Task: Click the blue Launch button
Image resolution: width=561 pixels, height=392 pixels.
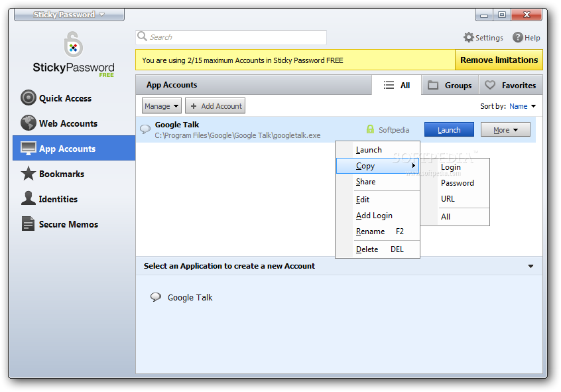Action: (449, 130)
